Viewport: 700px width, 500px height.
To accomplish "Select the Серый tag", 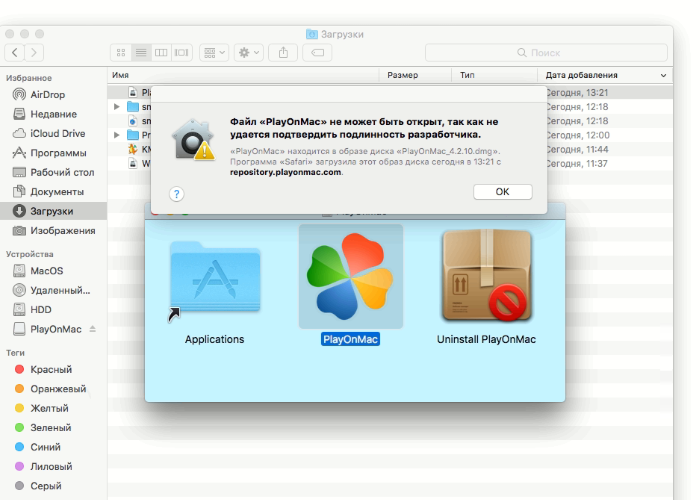I will pyautogui.click(x=54, y=486).
